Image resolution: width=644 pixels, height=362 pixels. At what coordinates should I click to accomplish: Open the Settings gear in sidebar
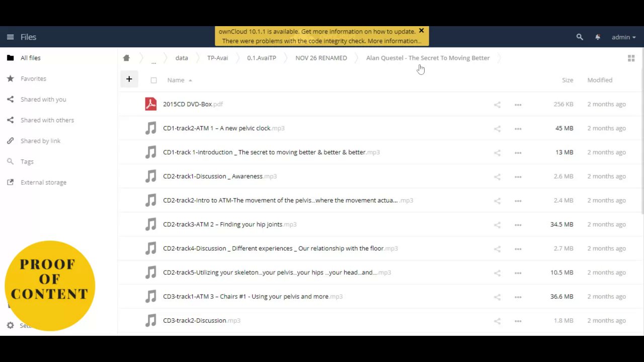10,326
